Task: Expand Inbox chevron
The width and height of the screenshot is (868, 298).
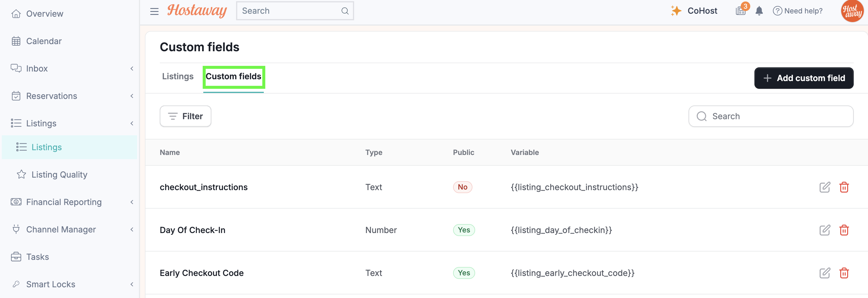Action: pyautogui.click(x=132, y=69)
